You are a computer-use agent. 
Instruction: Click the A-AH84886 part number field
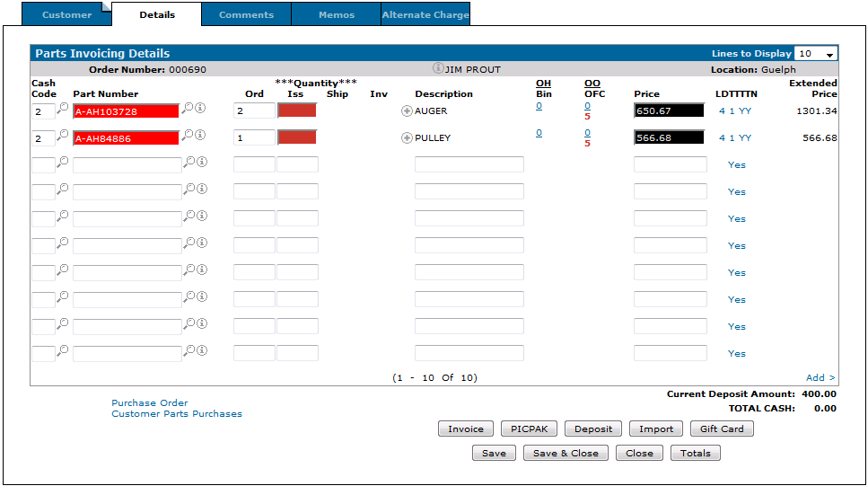coord(127,138)
